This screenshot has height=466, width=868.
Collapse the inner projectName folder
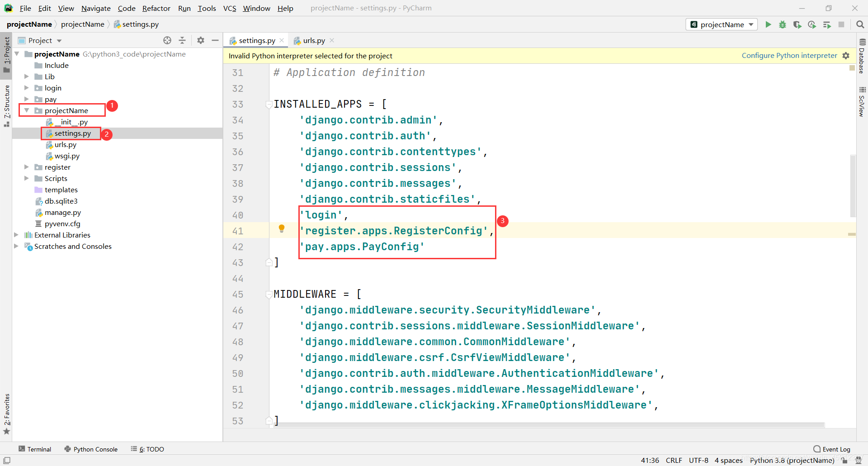[x=26, y=110]
